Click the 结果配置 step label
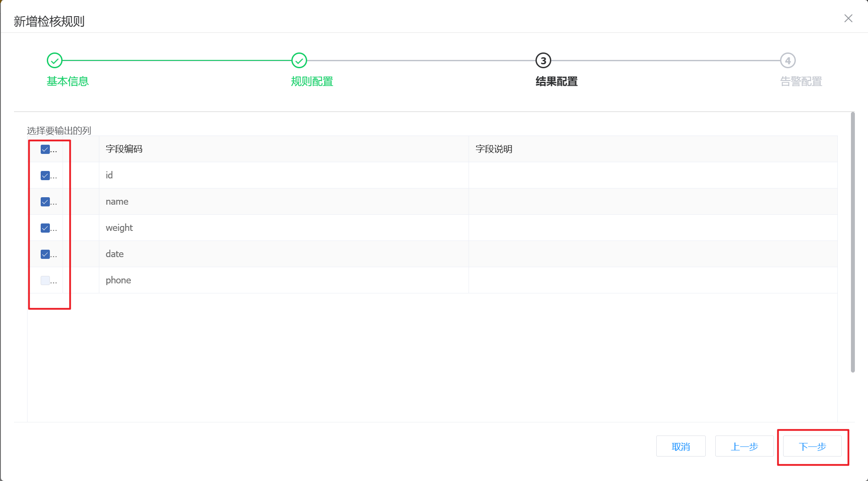 pyautogui.click(x=556, y=81)
